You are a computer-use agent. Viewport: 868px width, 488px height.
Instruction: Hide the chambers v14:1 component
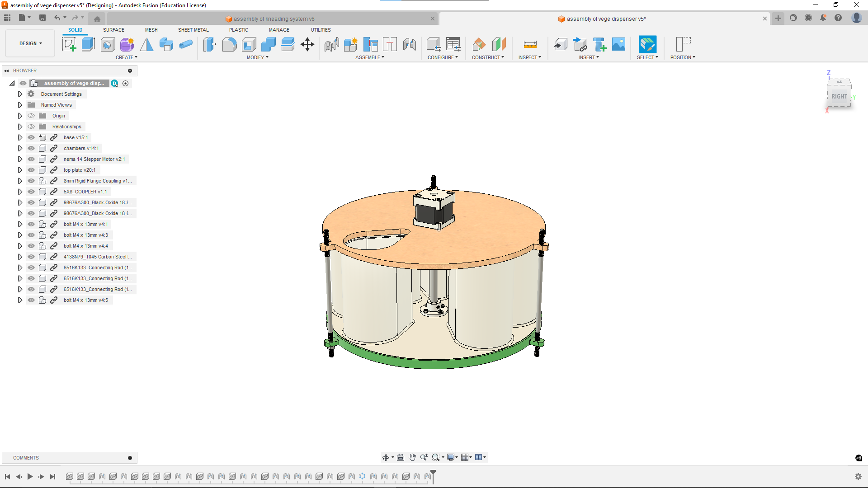pyautogui.click(x=31, y=148)
